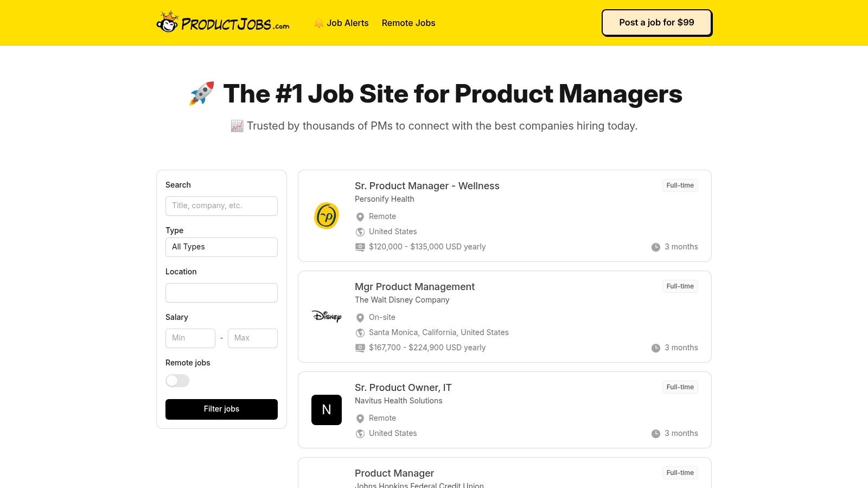Click the Job Alerts bell icon
Image resolution: width=868 pixels, height=488 pixels.
(320, 23)
